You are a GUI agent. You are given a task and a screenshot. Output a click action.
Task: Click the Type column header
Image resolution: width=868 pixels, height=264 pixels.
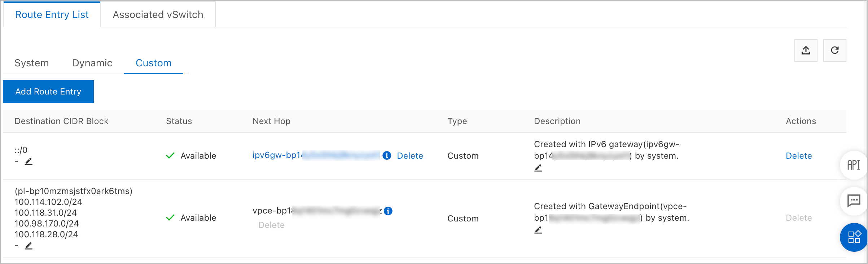click(x=457, y=121)
